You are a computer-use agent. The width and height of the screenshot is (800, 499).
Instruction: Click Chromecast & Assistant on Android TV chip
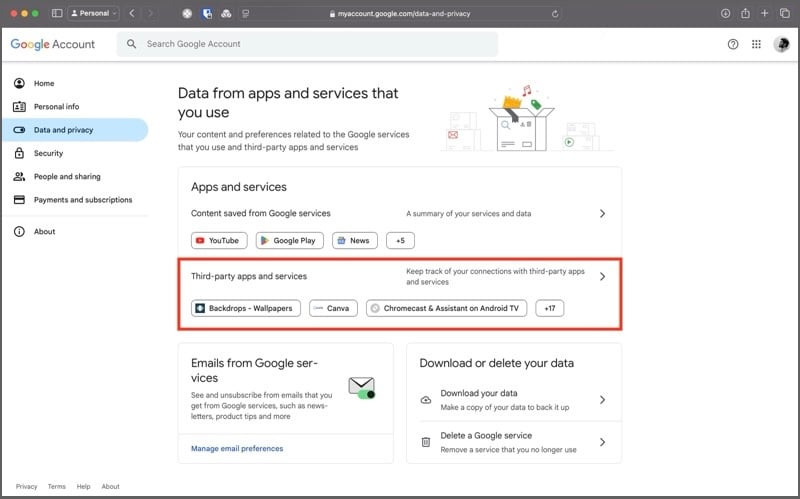446,308
